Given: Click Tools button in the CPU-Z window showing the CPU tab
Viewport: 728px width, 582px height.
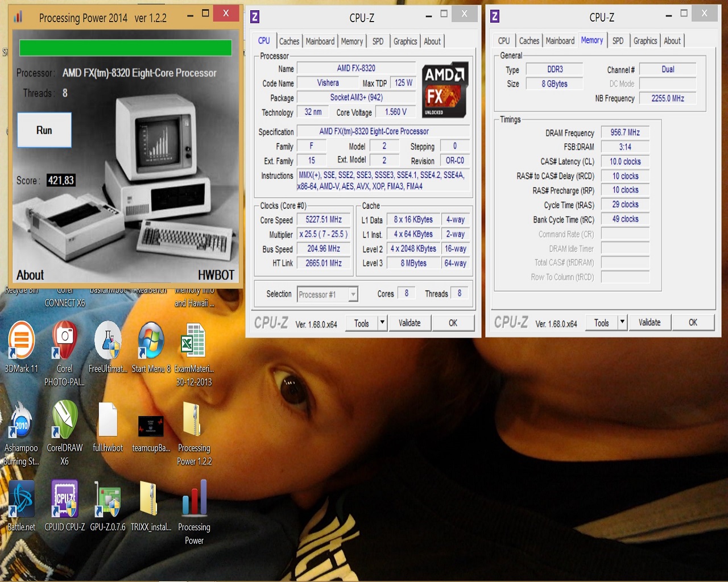Looking at the screenshot, I should pyautogui.click(x=362, y=323).
